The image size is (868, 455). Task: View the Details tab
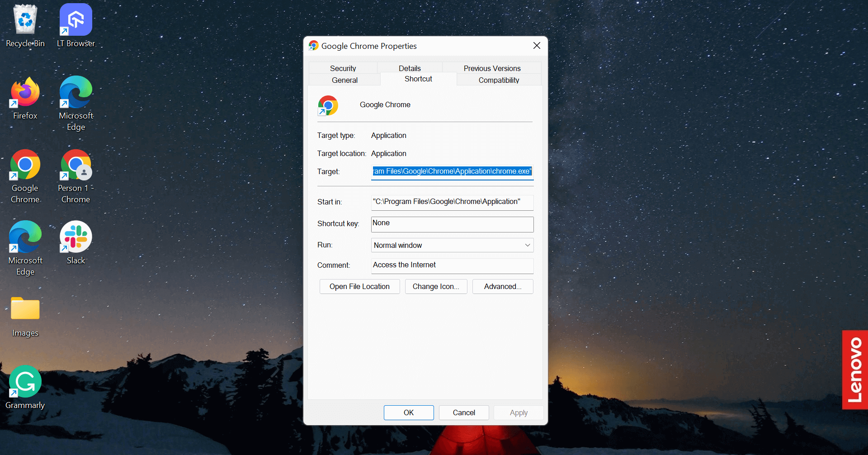[x=409, y=68]
